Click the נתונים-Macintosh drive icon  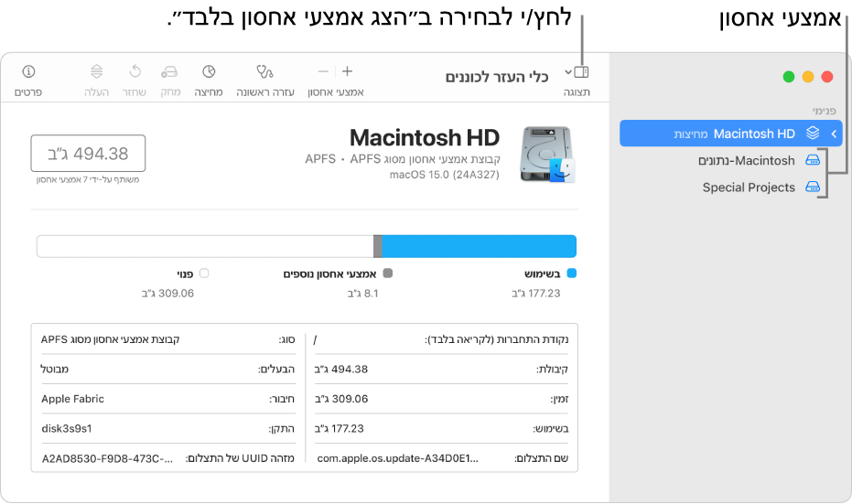[x=813, y=160]
